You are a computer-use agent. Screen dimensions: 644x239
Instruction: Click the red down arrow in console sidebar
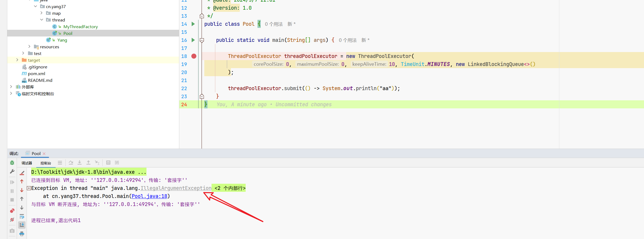(22, 190)
